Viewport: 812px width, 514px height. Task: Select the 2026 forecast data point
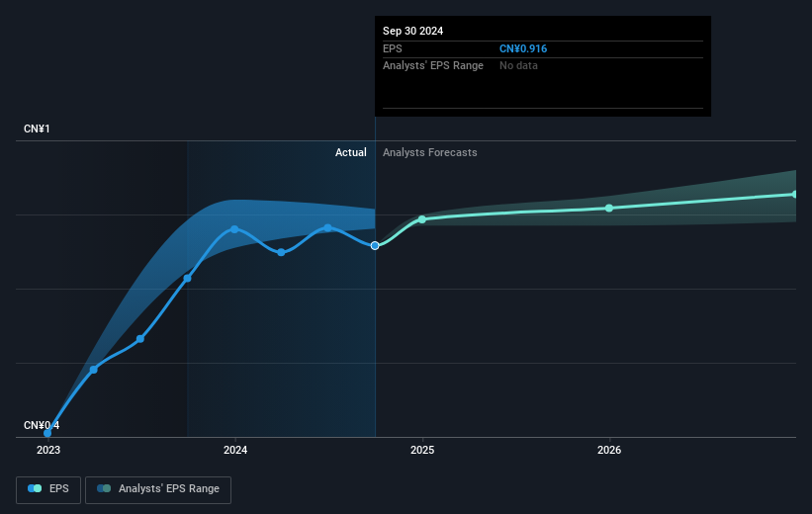tap(609, 209)
